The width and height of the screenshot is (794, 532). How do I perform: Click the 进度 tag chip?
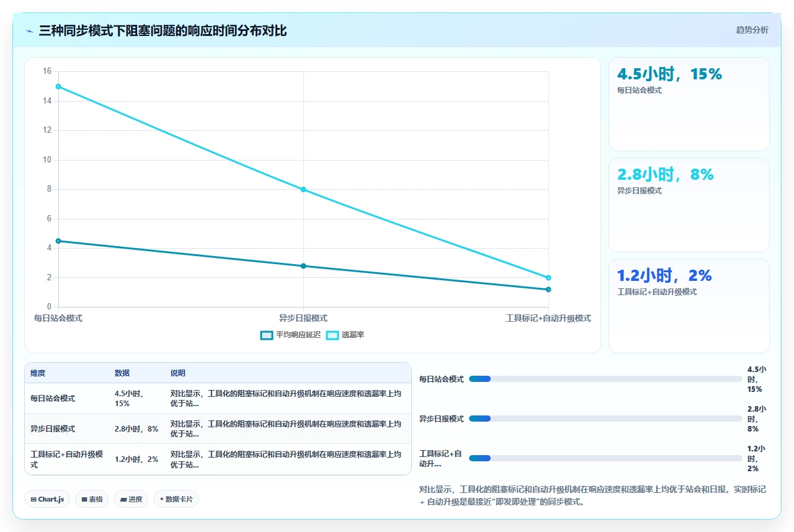point(131,499)
